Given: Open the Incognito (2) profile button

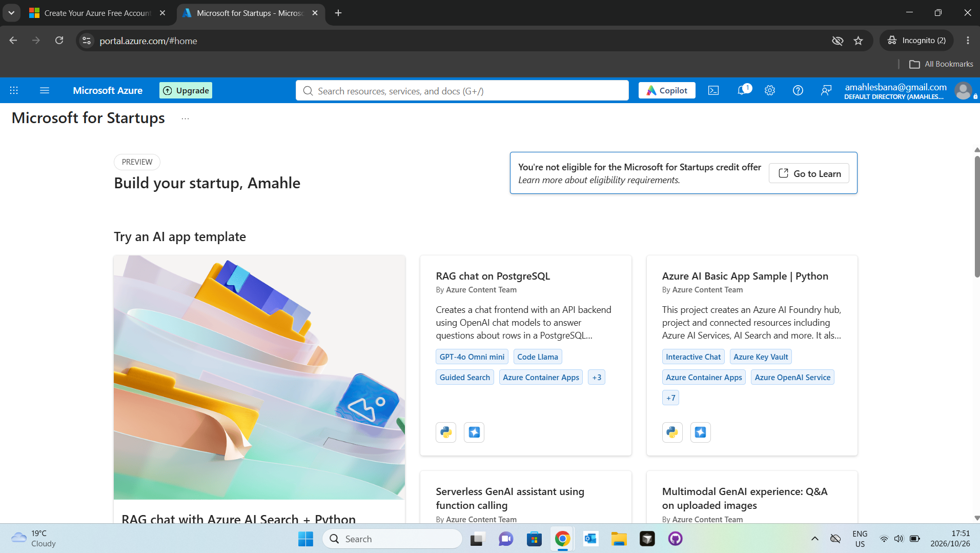Looking at the screenshot, I should 916,41.
